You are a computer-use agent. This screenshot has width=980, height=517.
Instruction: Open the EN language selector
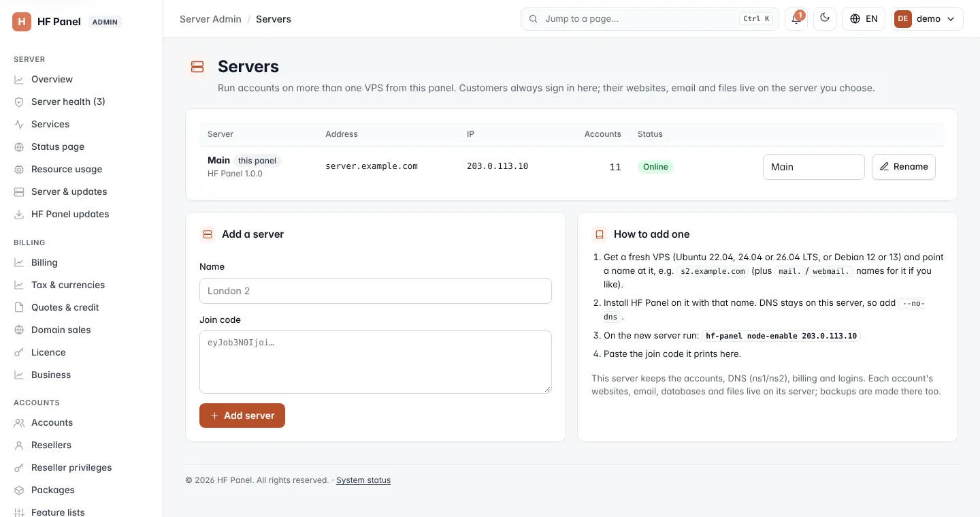[x=864, y=19]
